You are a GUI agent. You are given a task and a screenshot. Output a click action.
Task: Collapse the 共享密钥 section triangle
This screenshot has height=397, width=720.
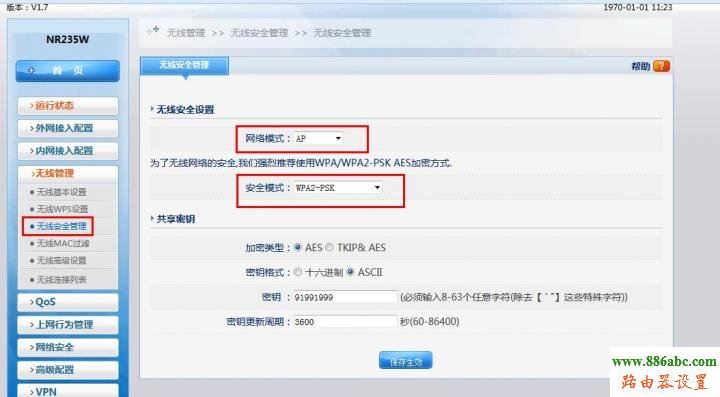pyautogui.click(x=152, y=218)
